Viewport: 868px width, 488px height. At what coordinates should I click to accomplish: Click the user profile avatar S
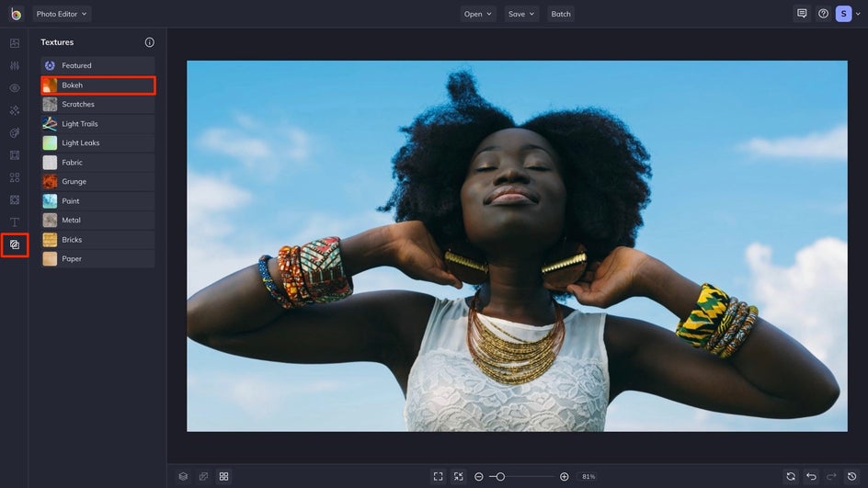(843, 14)
